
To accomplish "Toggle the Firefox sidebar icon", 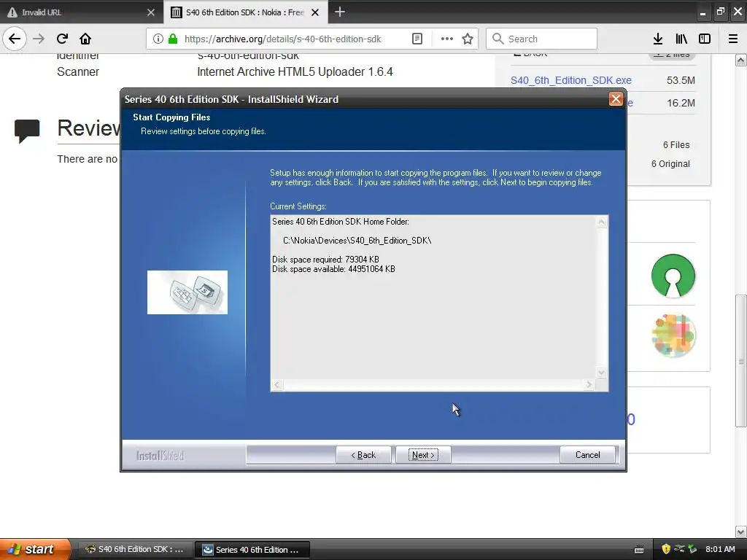I will tap(705, 39).
